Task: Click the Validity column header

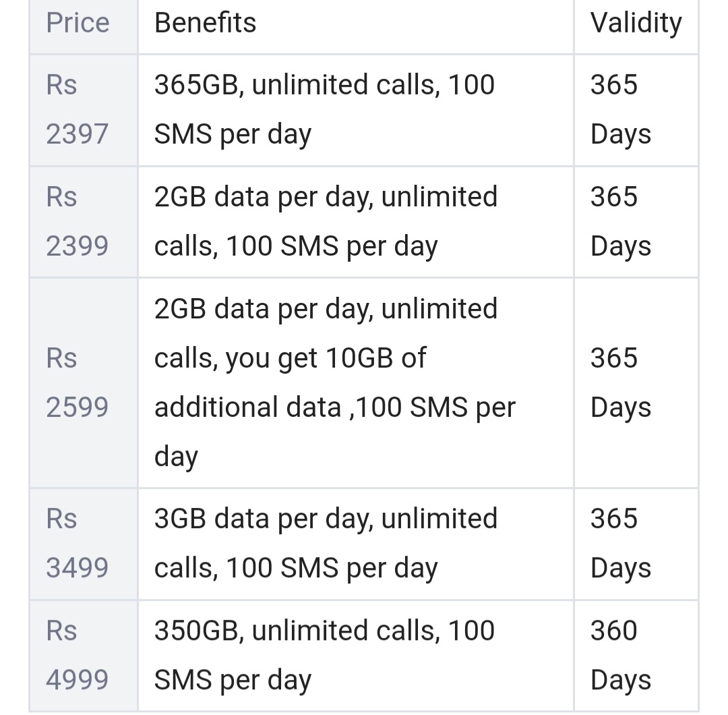Action: tap(636, 23)
